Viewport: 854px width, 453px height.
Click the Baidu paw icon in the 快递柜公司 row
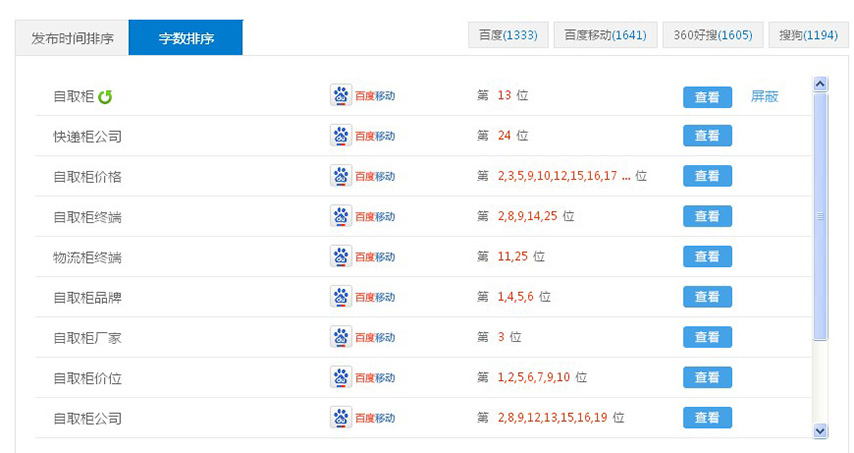click(x=341, y=136)
